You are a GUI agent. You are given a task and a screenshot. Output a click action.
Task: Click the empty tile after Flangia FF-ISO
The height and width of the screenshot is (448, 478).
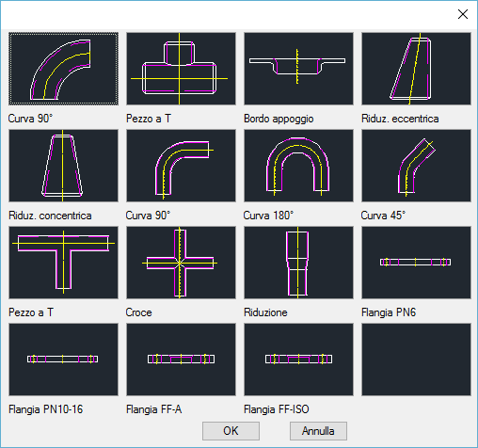pyautogui.click(x=416, y=360)
